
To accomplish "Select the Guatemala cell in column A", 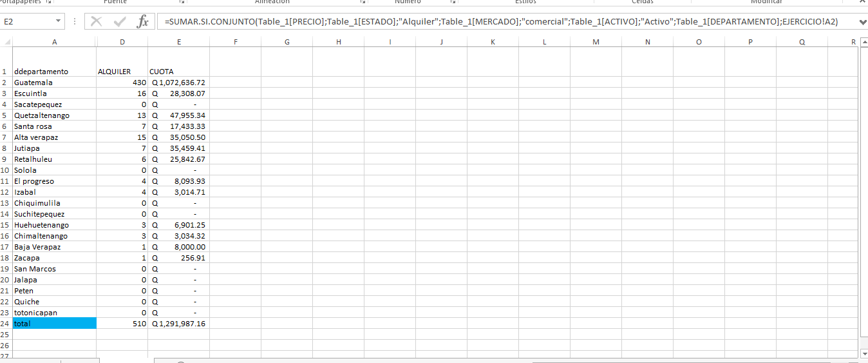I will click(54, 83).
